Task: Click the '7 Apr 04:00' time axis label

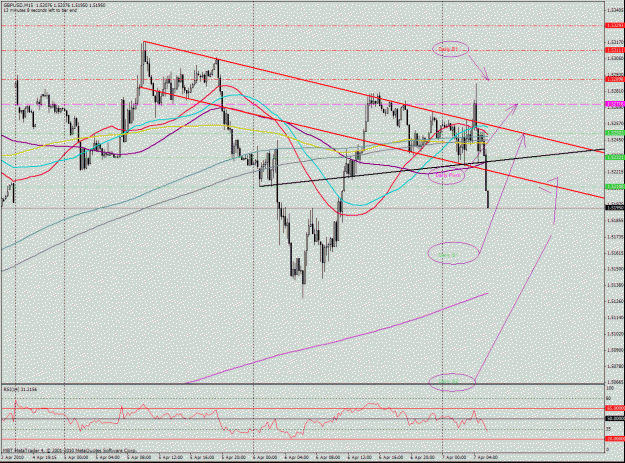Action: tap(485, 457)
